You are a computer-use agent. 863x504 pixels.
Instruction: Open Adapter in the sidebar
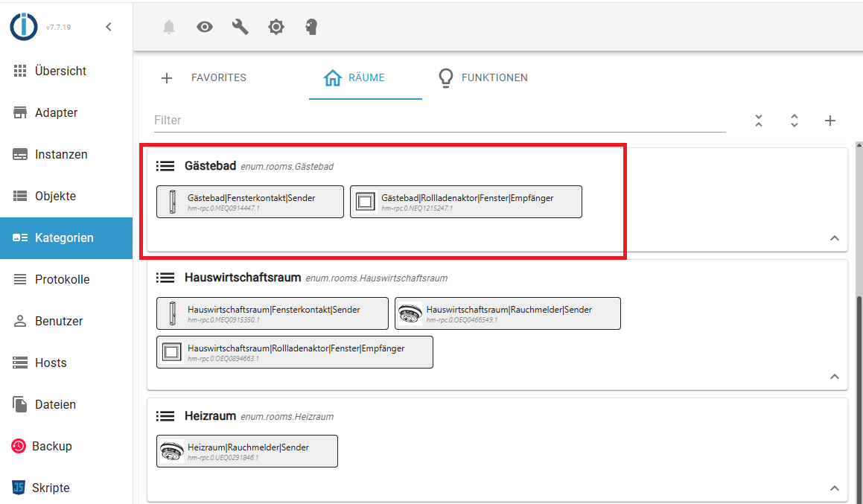66,113
